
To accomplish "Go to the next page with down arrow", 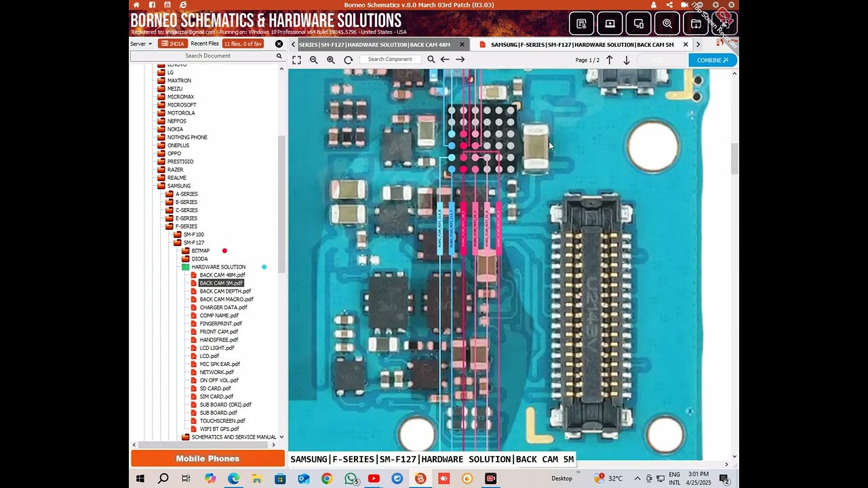I will coord(627,60).
